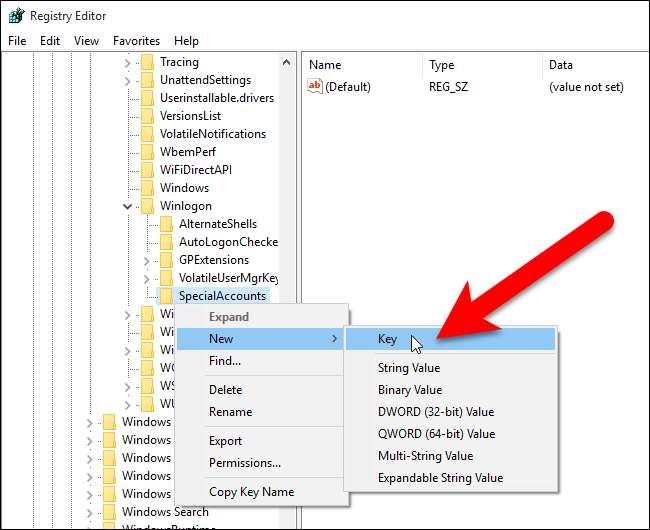This screenshot has height=530, width=650.
Task: Select Rename in the context menu
Action: pos(260,412)
